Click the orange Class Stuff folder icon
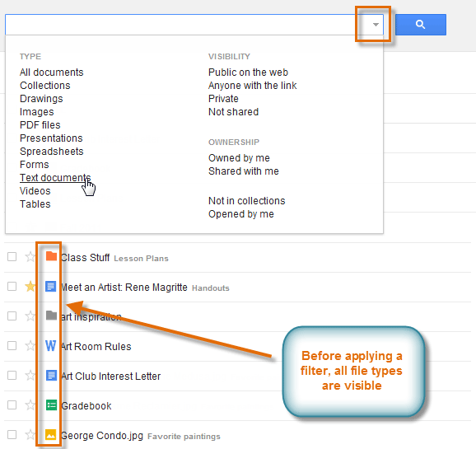Screen dimensions: 476x449 [51, 256]
